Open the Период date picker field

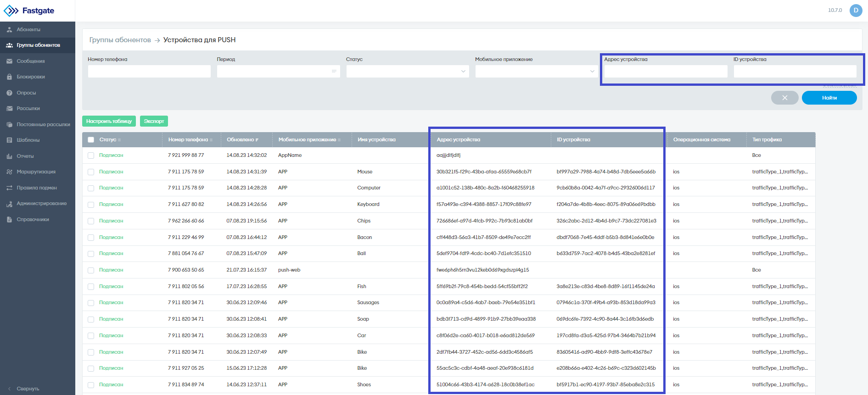pyautogui.click(x=279, y=71)
